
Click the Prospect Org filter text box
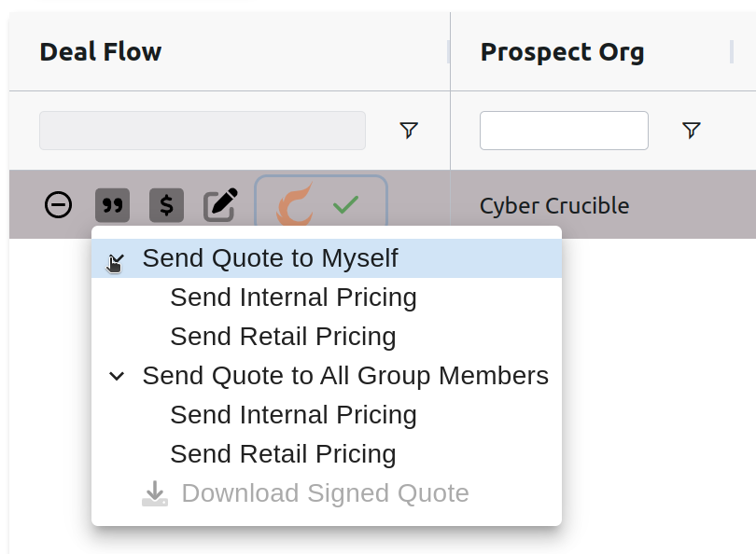[564, 131]
